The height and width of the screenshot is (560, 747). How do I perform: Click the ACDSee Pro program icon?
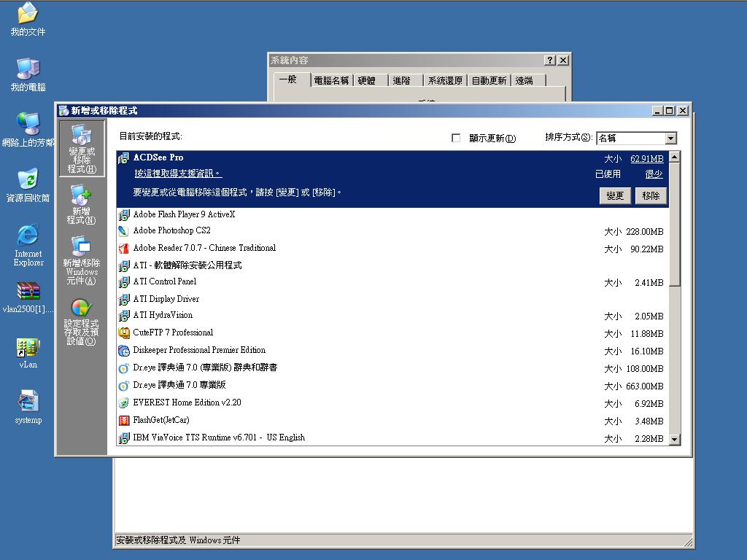pos(123,157)
